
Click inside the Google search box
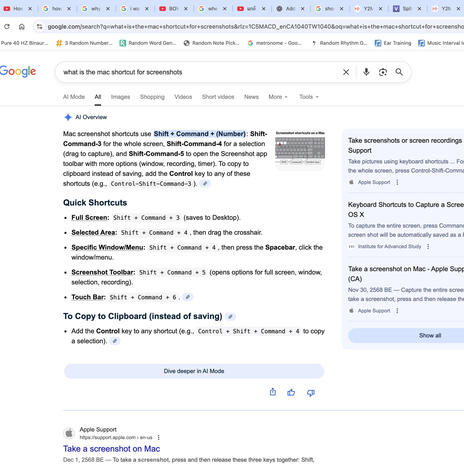[x=200, y=72]
